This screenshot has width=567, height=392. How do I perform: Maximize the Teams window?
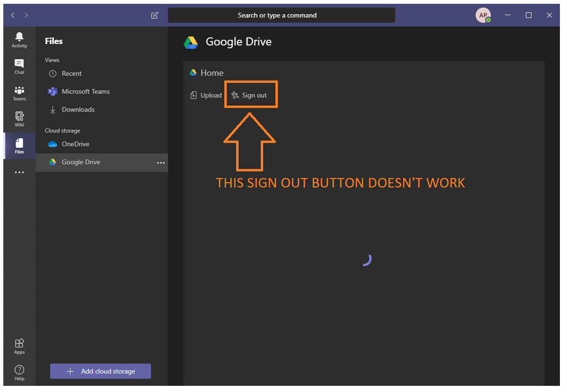529,15
